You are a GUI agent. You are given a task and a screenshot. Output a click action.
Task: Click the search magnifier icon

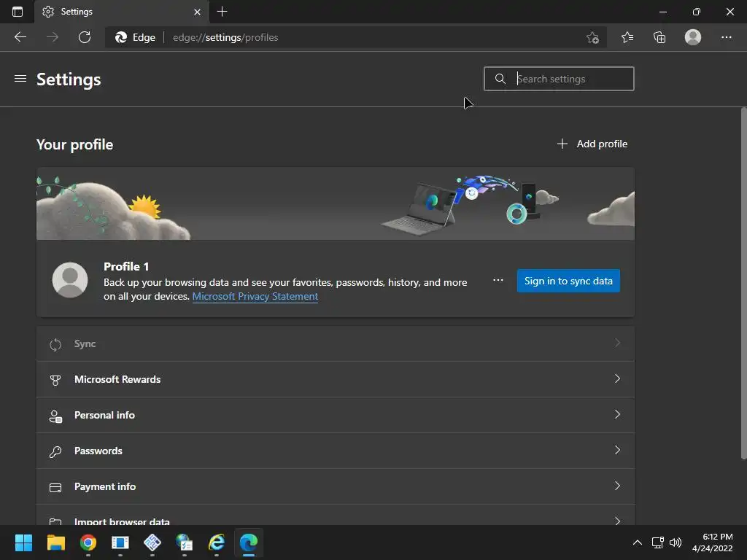(x=500, y=79)
